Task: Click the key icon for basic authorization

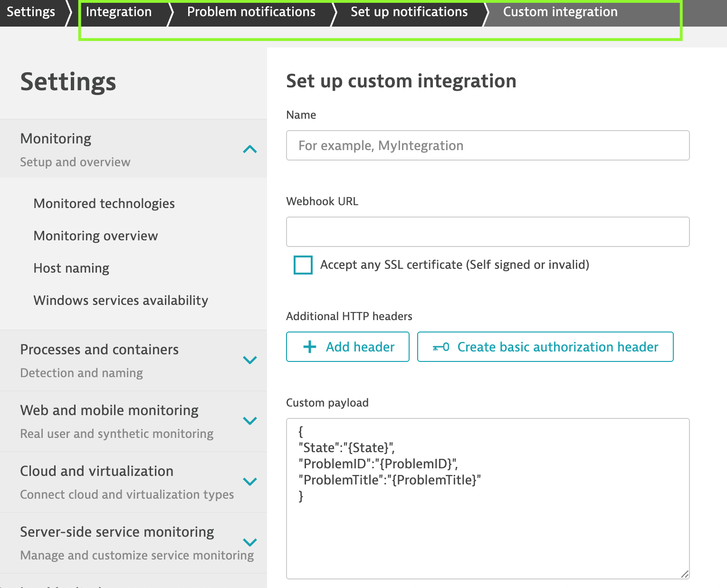Action: click(x=440, y=347)
